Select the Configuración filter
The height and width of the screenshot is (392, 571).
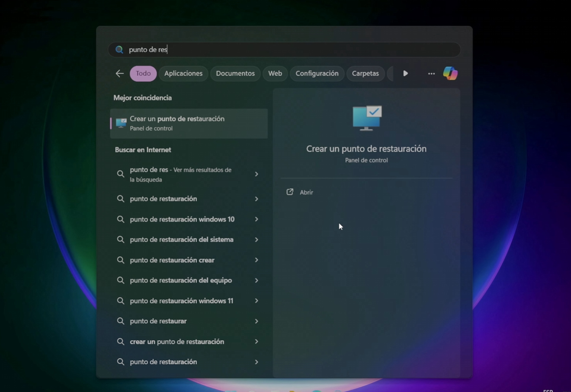pyautogui.click(x=317, y=74)
